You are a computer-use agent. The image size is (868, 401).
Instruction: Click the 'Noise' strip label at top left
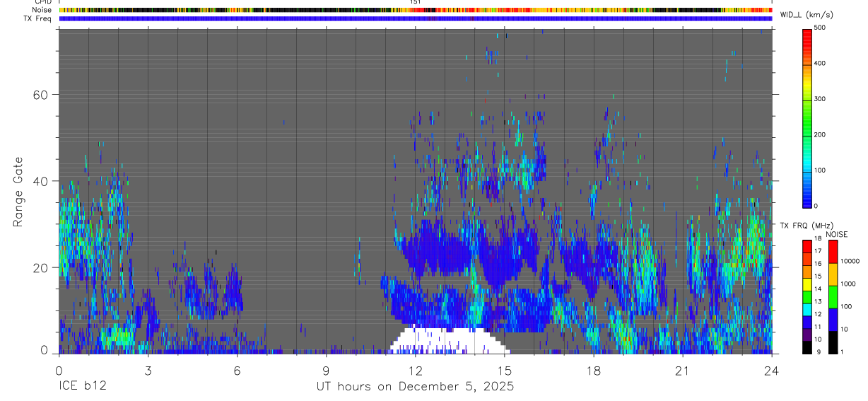coord(42,10)
